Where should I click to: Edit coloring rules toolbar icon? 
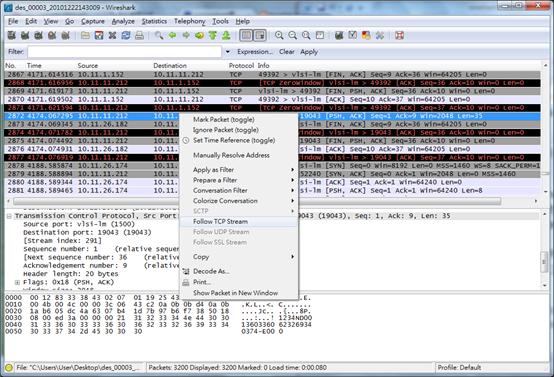366,35
